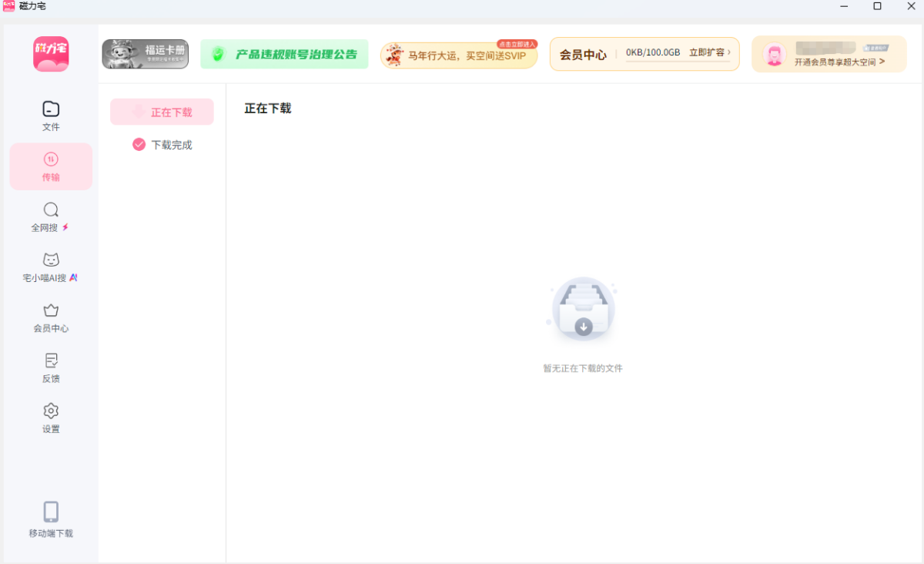Open 会员中心 in the sidebar
This screenshot has width=924, height=564.
tap(51, 317)
